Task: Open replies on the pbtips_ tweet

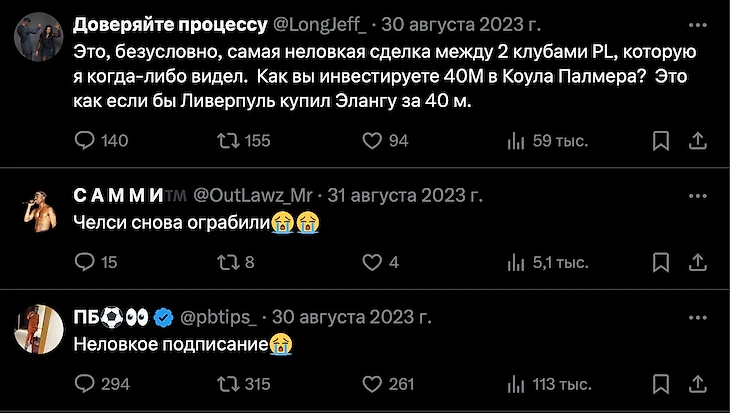Action: [x=85, y=383]
